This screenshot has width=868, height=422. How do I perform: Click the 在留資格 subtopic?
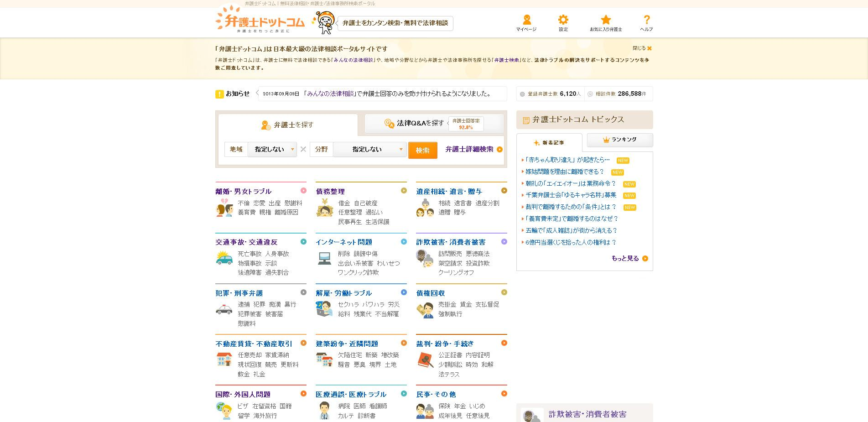click(265, 406)
